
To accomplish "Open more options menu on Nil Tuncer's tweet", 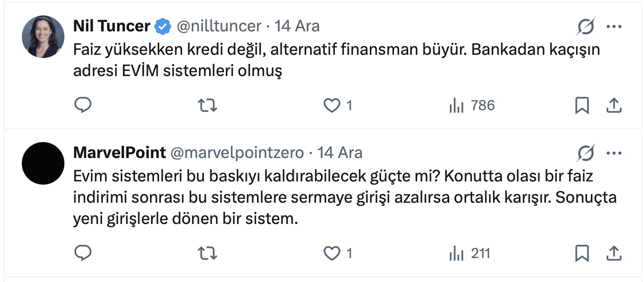I will tap(614, 26).
